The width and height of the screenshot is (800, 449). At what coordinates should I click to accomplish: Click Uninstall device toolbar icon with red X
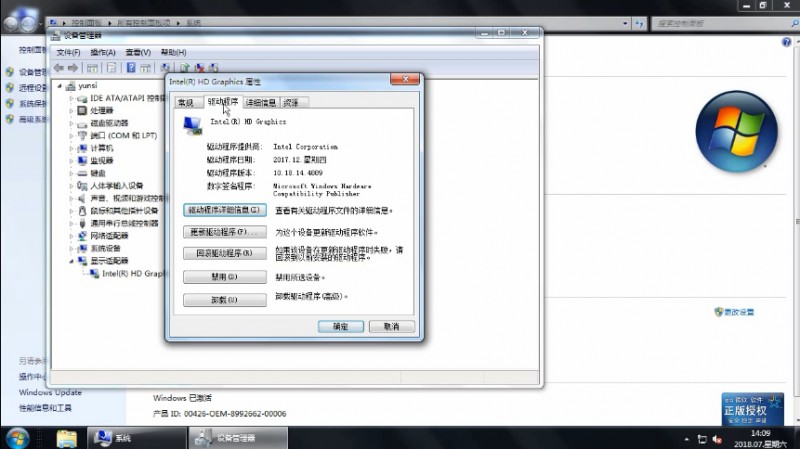pos(199,68)
